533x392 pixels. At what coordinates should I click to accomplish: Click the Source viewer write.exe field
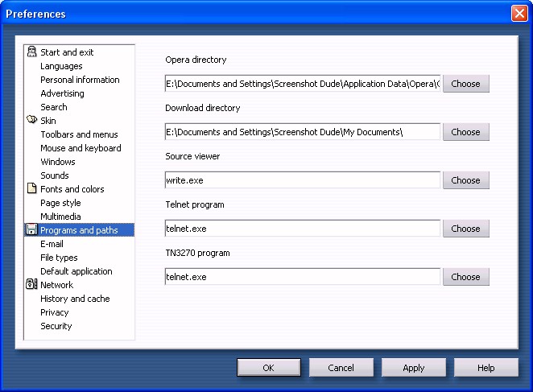303,180
